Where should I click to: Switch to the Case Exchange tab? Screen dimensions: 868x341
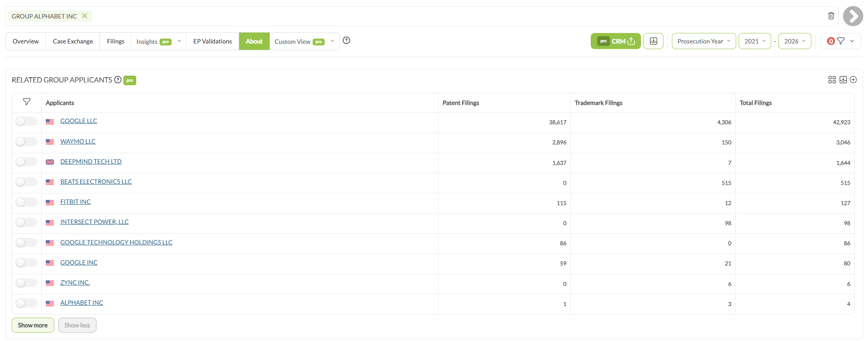73,41
